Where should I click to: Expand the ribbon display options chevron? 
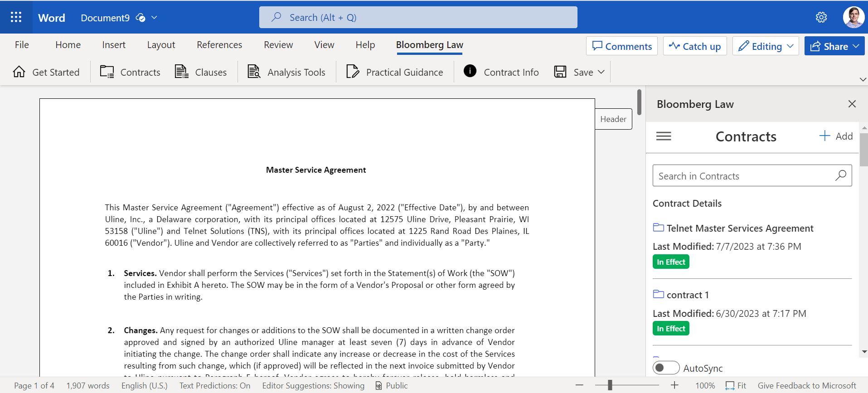[x=863, y=79]
